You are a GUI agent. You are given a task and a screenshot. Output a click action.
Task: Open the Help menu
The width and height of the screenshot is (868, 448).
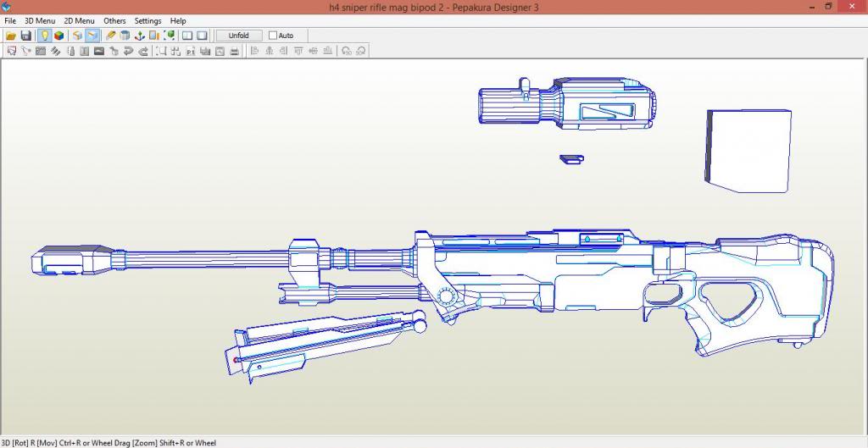(x=178, y=20)
